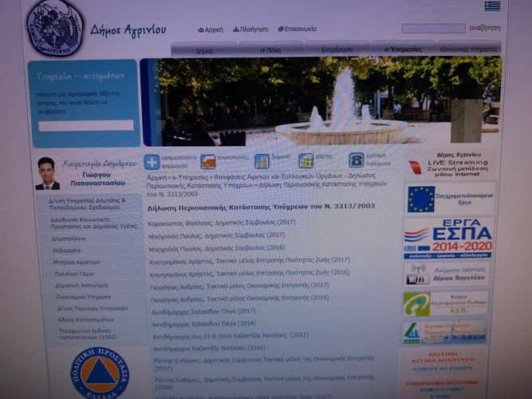Click the εφημερεύοντα φαρμακεία plus icon
This screenshot has width=532, height=399.
[x=152, y=161]
